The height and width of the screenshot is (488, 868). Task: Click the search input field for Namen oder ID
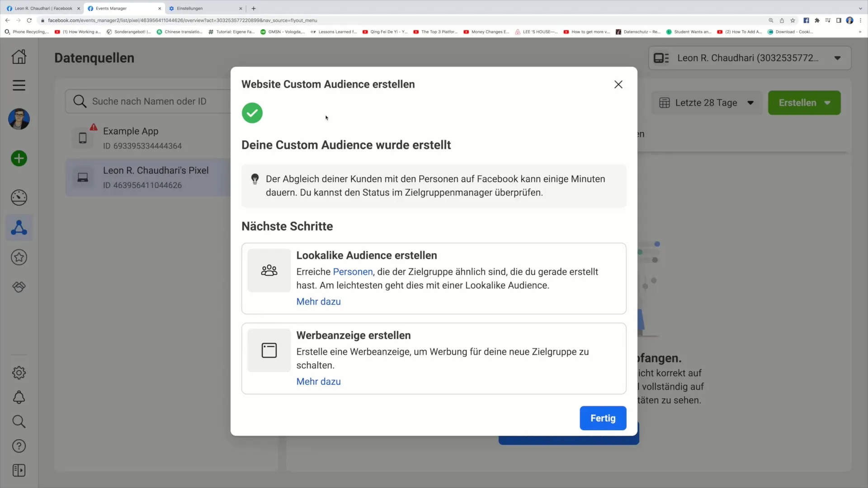[x=150, y=101]
